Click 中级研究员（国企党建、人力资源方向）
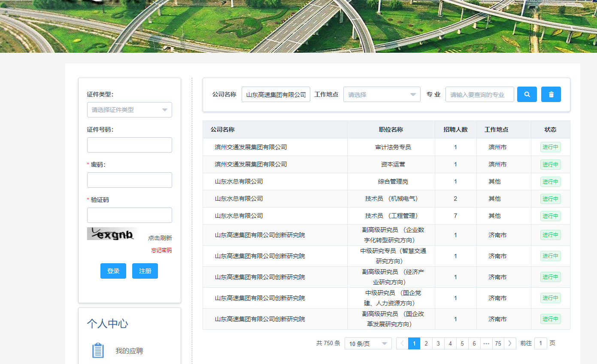This screenshot has height=364, width=597. [x=391, y=298]
